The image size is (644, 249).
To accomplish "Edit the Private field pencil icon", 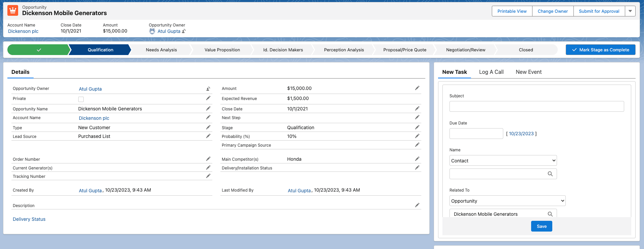I will click(x=208, y=98).
